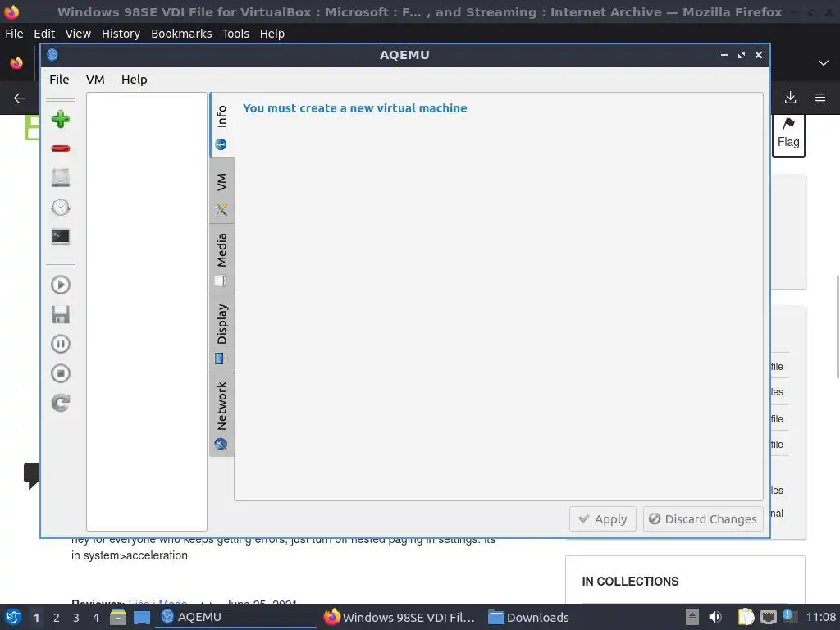This screenshot has width=840, height=630.
Task: Stop the virtual machine
Action: click(61, 373)
